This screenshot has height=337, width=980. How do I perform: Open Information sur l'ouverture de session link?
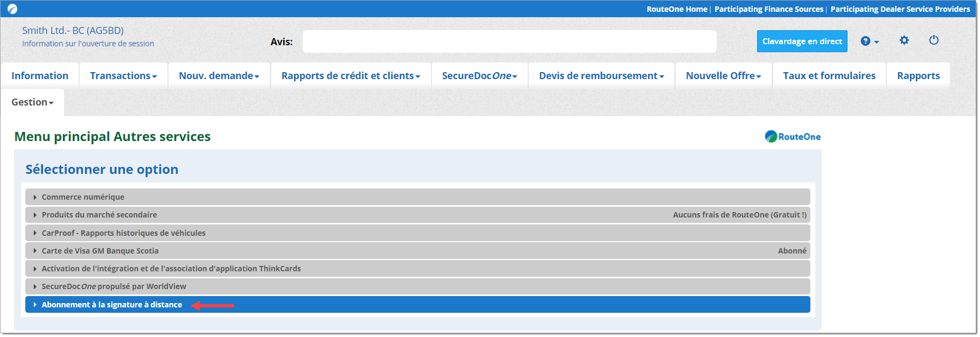pyautogui.click(x=88, y=44)
